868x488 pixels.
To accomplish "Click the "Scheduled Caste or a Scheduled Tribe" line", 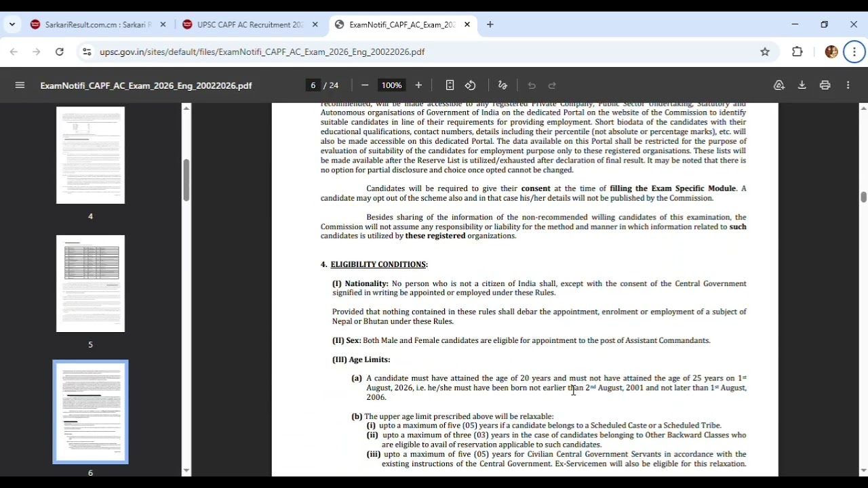I will (544, 426).
